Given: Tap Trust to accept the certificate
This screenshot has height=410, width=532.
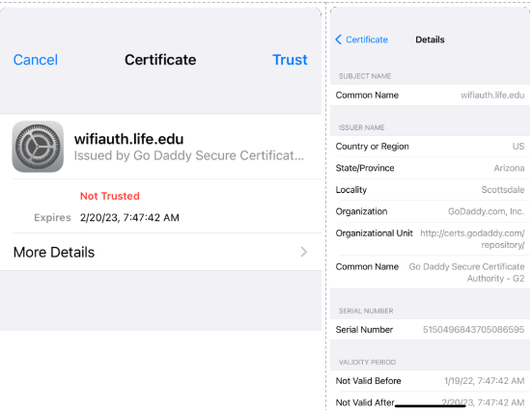Looking at the screenshot, I should click(x=290, y=60).
